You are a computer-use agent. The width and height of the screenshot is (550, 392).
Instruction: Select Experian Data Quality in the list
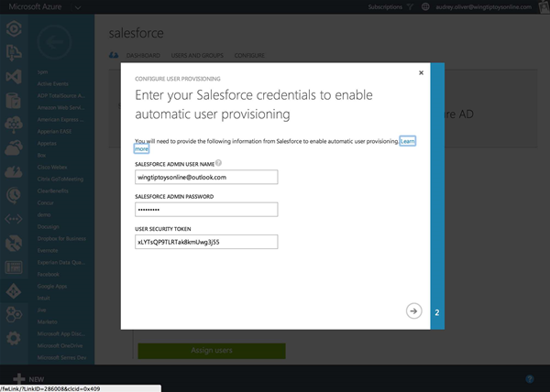coord(61,262)
